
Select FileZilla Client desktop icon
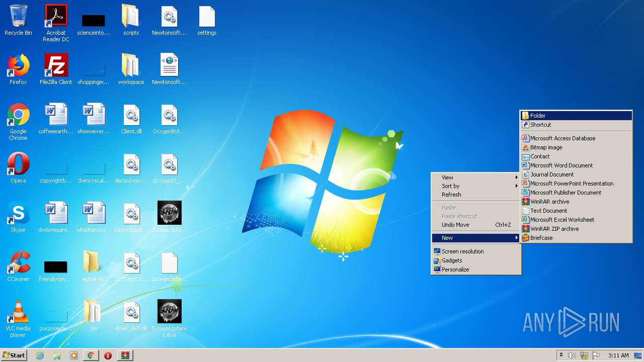(56, 69)
